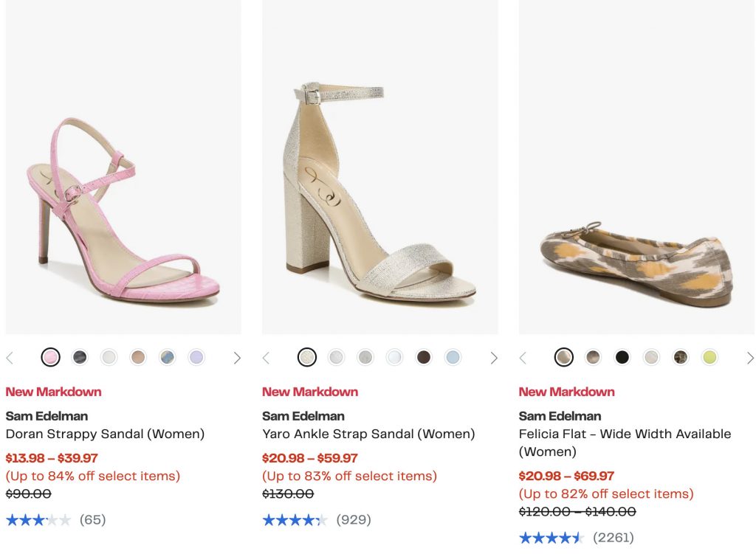
Task: Show next colors for Felicia Flat
Action: pos(750,358)
